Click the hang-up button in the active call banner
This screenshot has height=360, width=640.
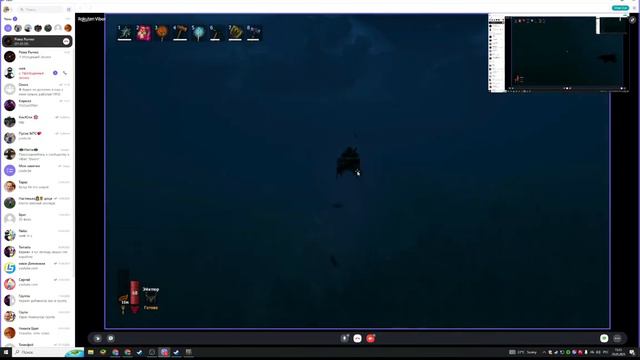[x=66, y=41]
